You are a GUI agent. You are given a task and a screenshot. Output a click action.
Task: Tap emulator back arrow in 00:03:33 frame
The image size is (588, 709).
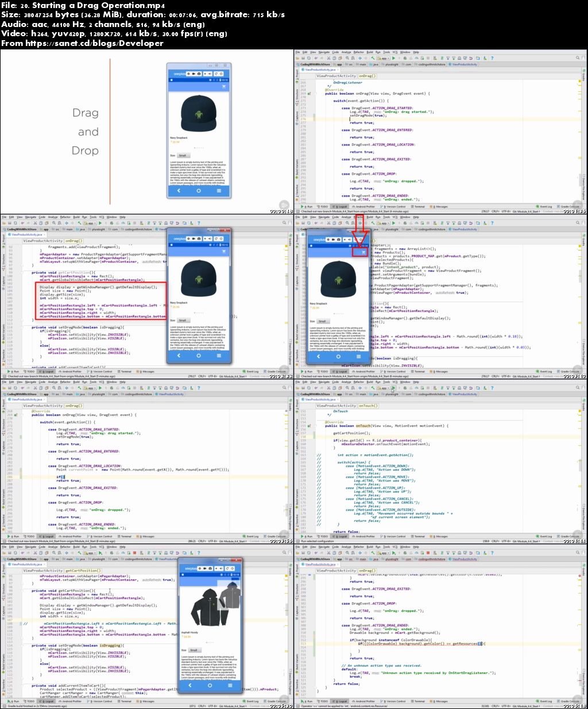[x=179, y=356]
